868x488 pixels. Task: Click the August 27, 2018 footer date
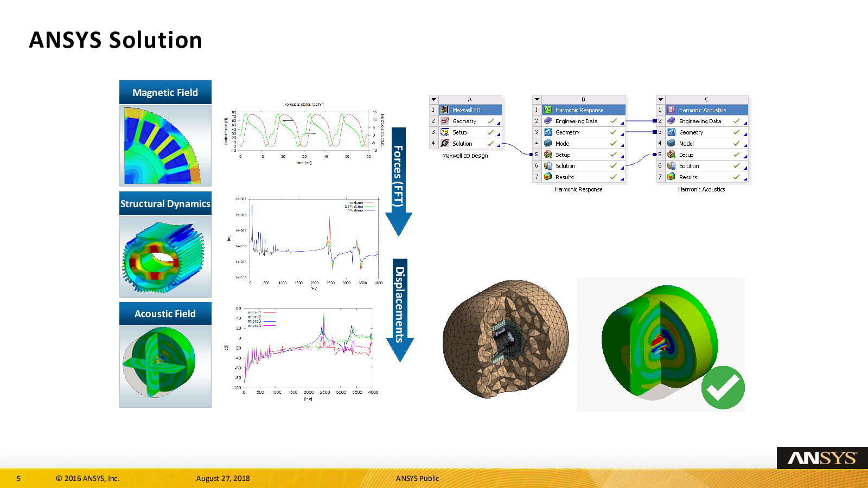(x=223, y=478)
